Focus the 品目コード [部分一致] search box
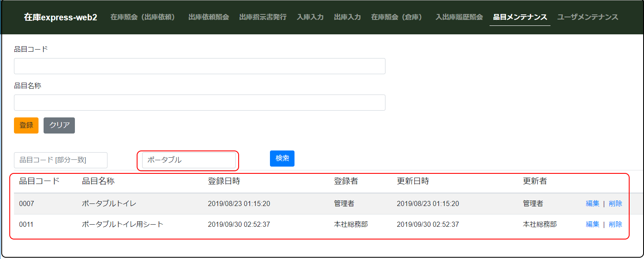This screenshot has height=259, width=644. click(61, 160)
